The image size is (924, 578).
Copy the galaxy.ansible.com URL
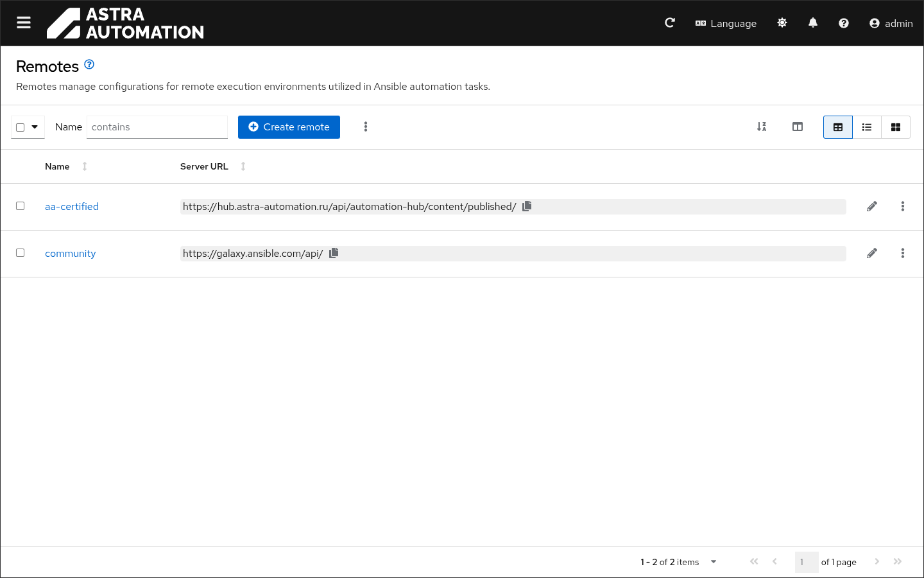tap(334, 253)
